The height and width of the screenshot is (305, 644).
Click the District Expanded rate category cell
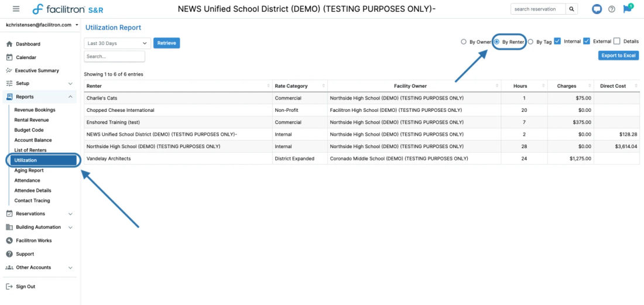pyautogui.click(x=300, y=159)
